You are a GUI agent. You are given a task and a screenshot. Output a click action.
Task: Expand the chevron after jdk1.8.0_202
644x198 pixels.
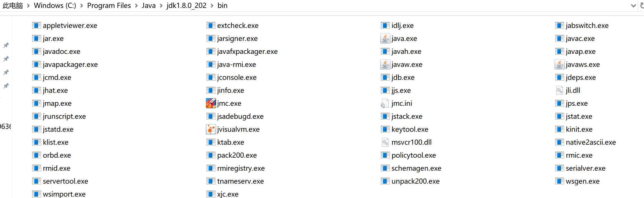click(x=212, y=6)
